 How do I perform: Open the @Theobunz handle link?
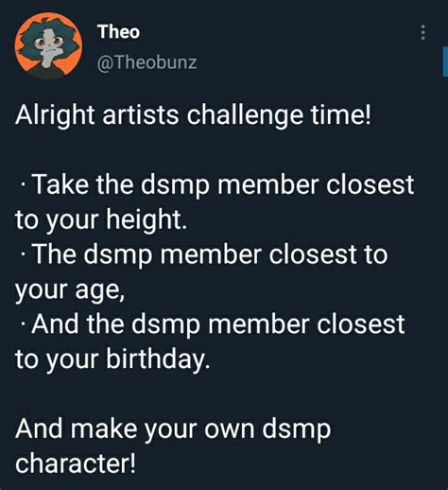pos(146,62)
